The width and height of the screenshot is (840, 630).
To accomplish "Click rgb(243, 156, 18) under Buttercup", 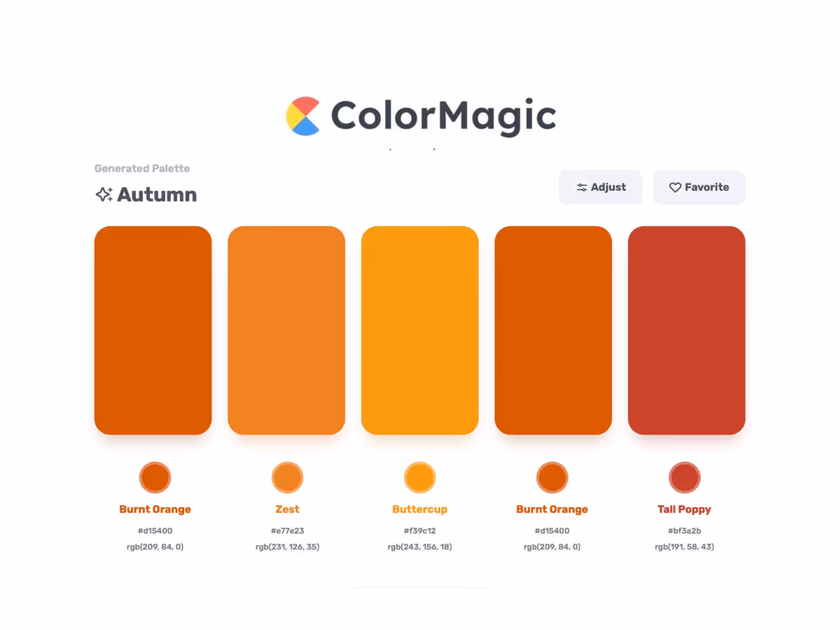I will [x=419, y=547].
